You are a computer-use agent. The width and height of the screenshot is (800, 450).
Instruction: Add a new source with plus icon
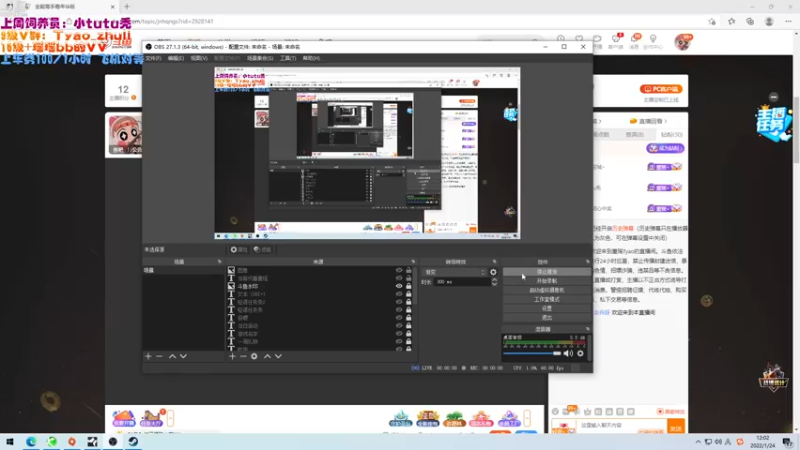pyautogui.click(x=232, y=356)
